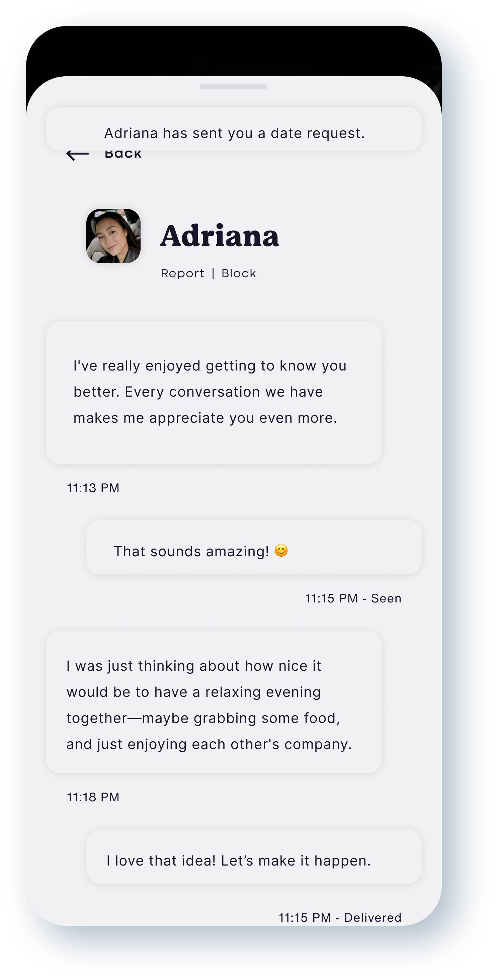Select the 'I love that idea!' message

pos(254,857)
